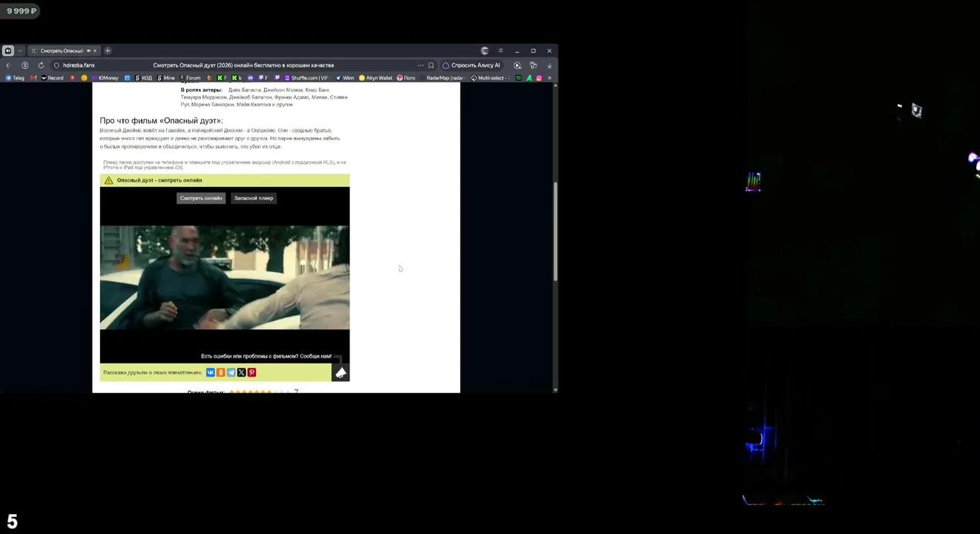The image size is (980, 534).
Task: Open the Shuffle.com bookmark
Action: 306,78
